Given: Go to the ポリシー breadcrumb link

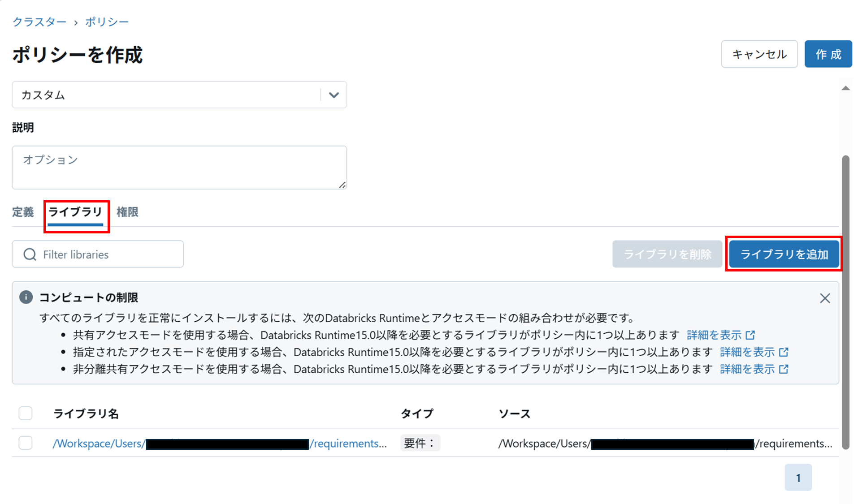Looking at the screenshot, I should (x=107, y=22).
